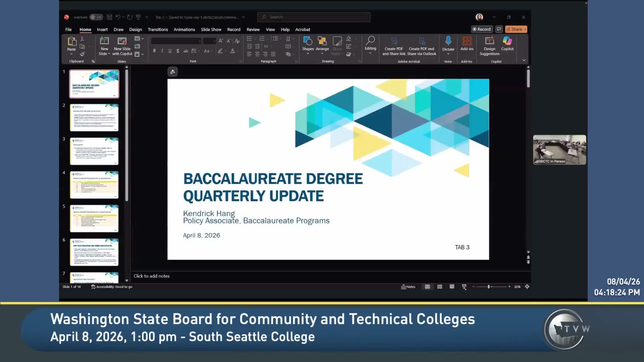The image size is (644, 362).
Task: Toggle the AutoSave switch
Action: [x=96, y=17]
